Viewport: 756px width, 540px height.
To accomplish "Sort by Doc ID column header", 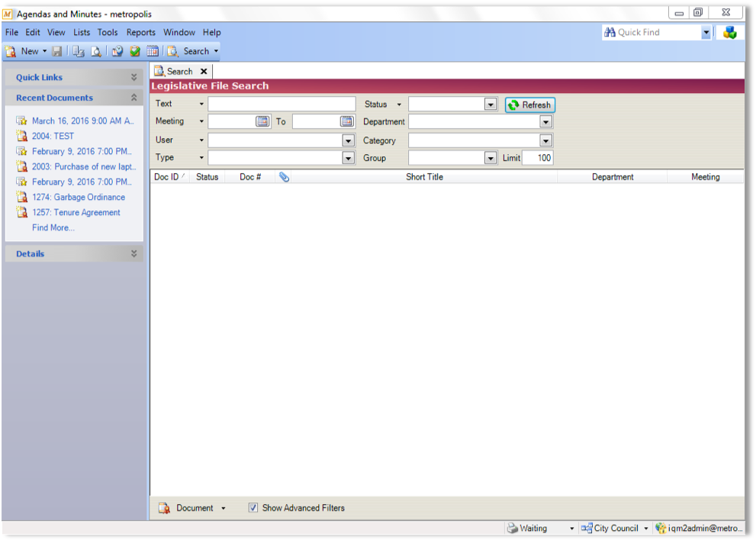I will [x=169, y=177].
